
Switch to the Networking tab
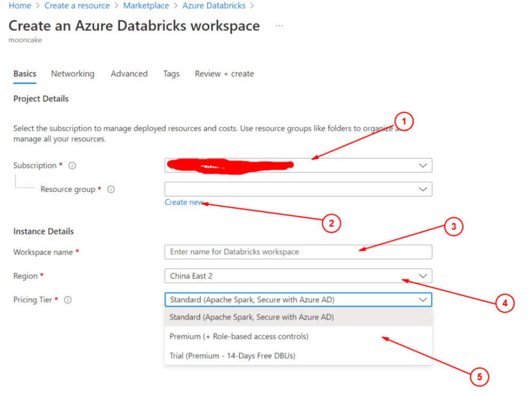pos(72,73)
